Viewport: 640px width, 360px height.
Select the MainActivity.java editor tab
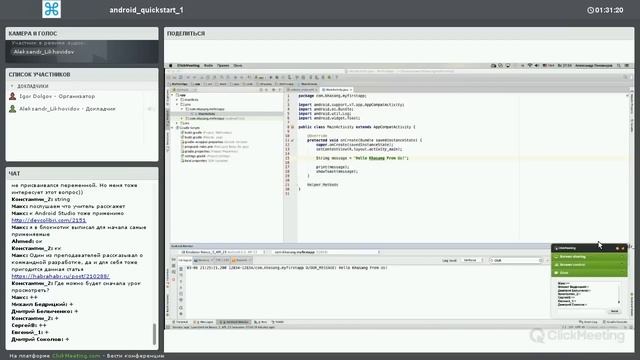337,89
